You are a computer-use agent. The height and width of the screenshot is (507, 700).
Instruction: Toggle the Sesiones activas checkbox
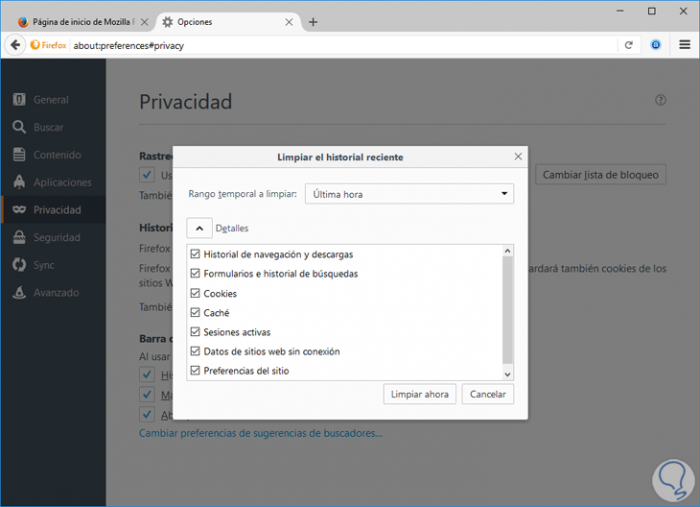point(195,332)
